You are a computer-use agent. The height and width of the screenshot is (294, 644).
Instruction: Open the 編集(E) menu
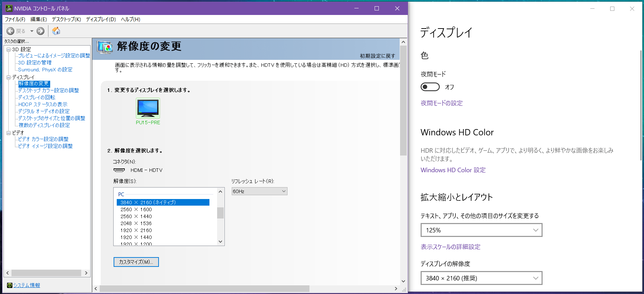pos(39,19)
